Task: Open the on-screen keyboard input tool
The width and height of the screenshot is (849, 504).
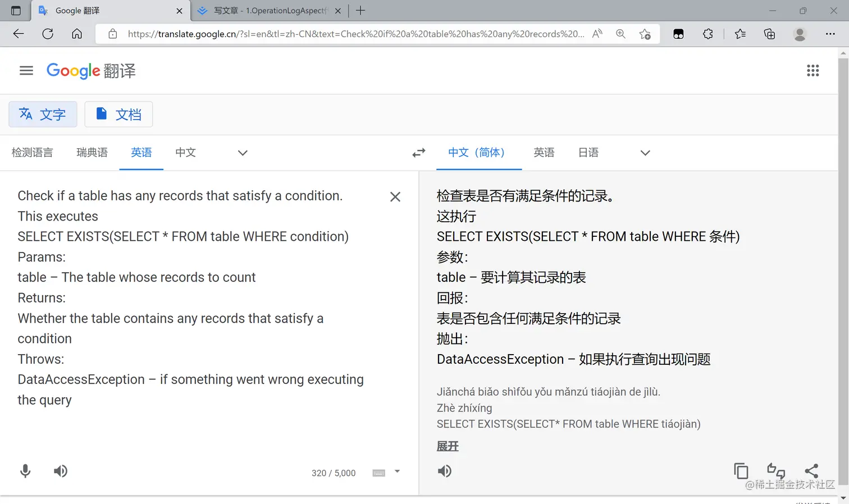Action: (x=379, y=473)
